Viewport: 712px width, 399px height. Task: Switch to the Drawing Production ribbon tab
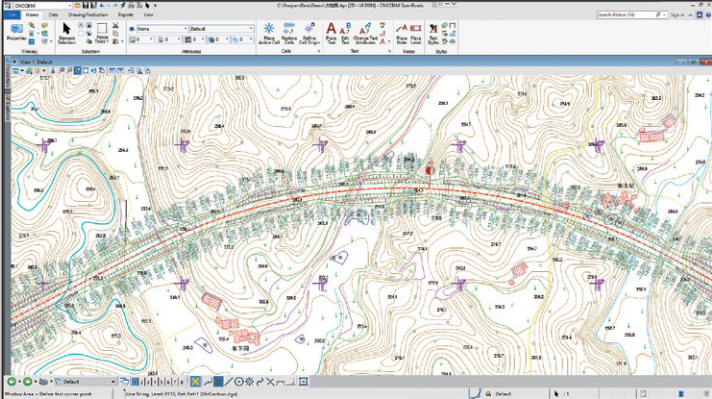tap(88, 15)
